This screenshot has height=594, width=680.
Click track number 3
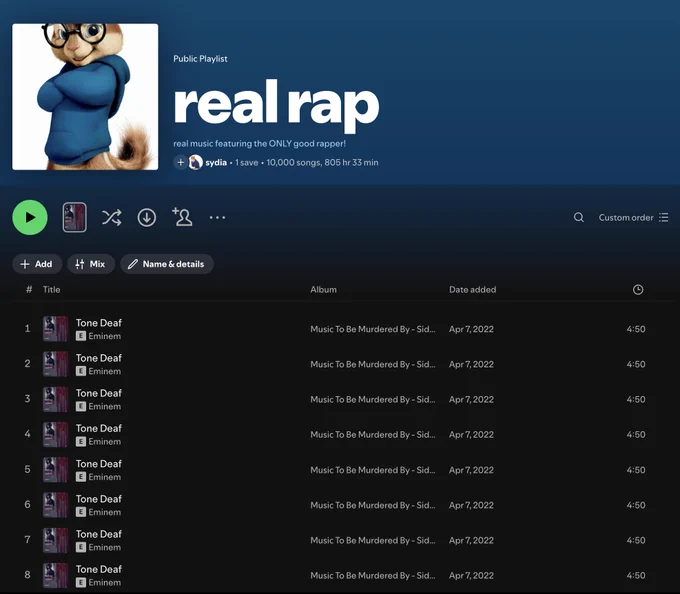click(27, 399)
